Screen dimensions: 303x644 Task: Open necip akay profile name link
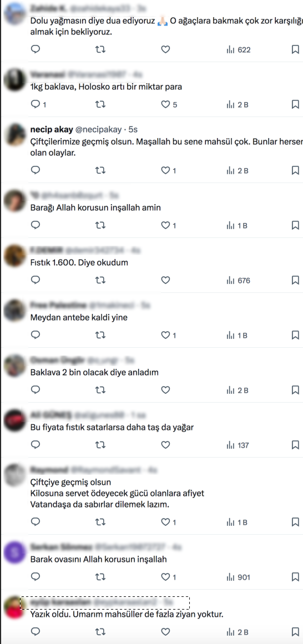pyautogui.click(x=52, y=129)
